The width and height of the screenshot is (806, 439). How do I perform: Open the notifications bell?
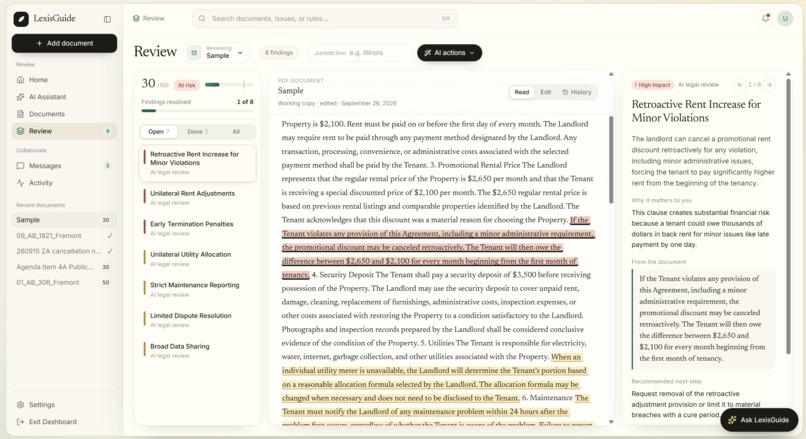pyautogui.click(x=765, y=19)
